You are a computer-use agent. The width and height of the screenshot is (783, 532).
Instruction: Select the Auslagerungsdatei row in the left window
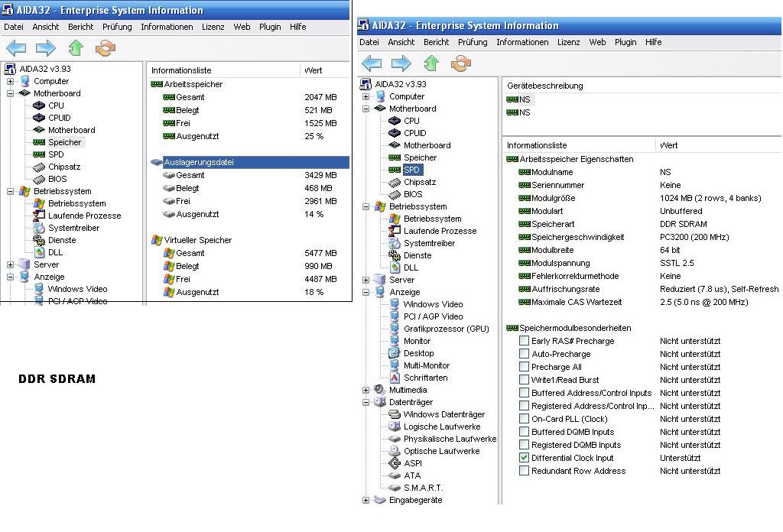pos(250,162)
